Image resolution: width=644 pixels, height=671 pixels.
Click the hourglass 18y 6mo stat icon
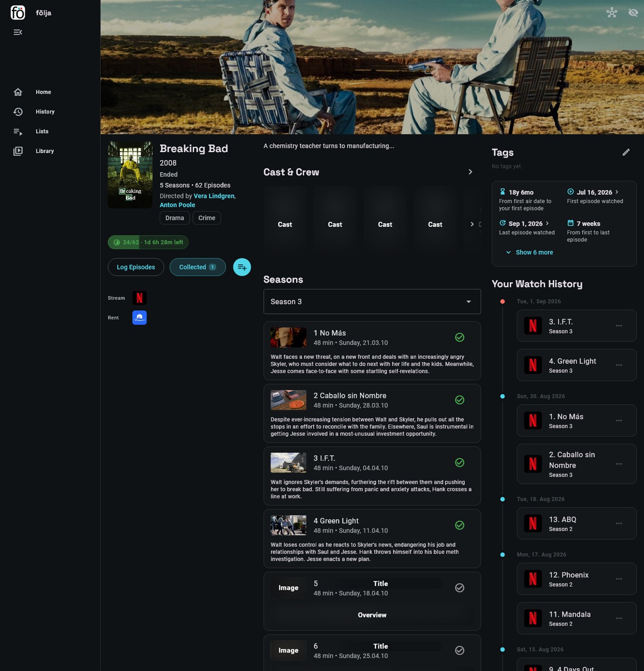[x=503, y=192]
